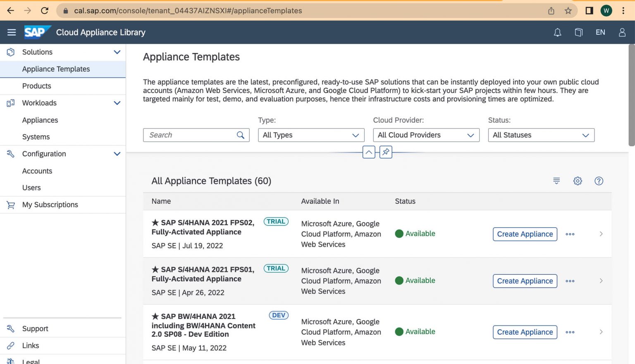Pin the filter bar
This screenshot has width=635, height=364.
tap(385, 152)
